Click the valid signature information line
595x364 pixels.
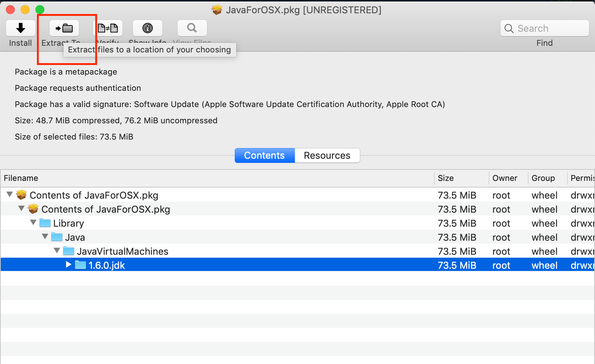230,104
